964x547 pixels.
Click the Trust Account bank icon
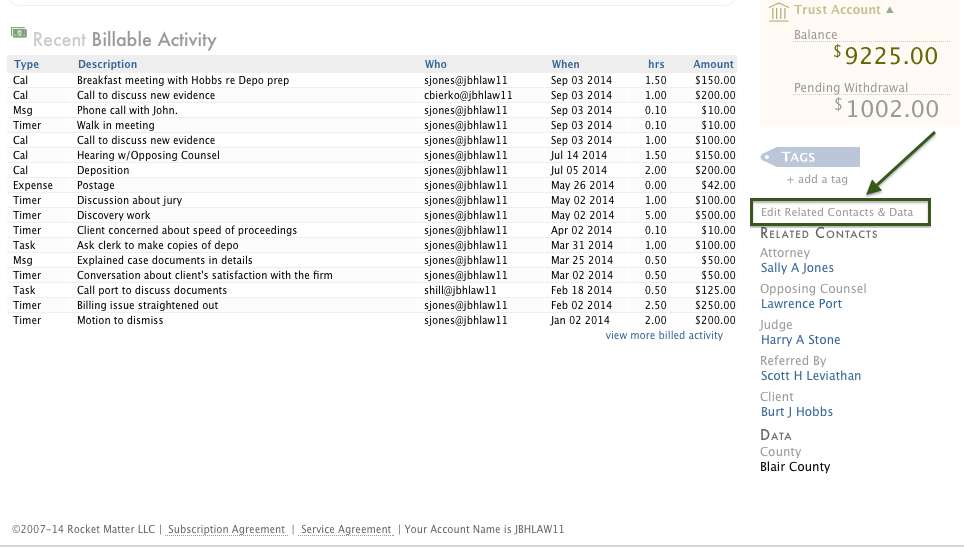point(778,11)
